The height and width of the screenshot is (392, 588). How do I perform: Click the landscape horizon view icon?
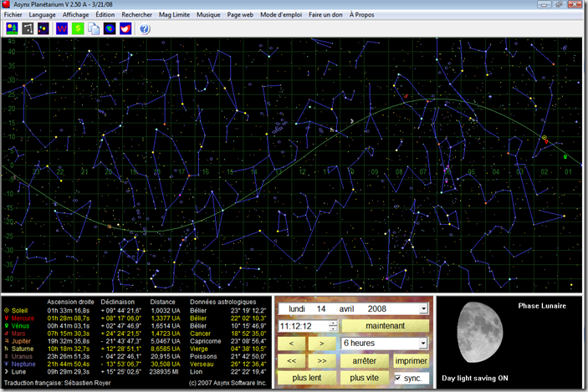click(x=12, y=29)
